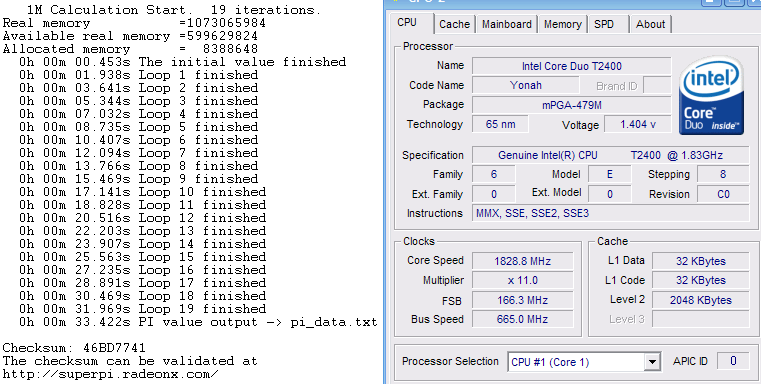This screenshot has width=761, height=384.
Task: Click the Family value 6
Action: point(494,175)
